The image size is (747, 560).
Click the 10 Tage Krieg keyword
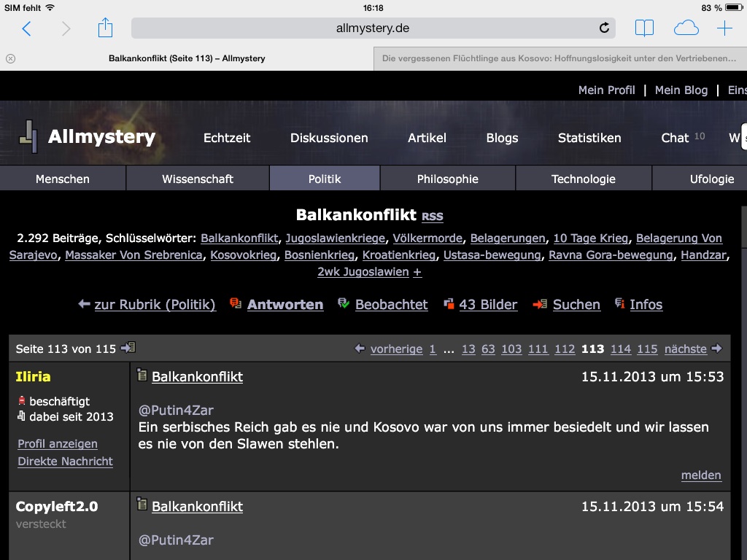click(x=591, y=238)
